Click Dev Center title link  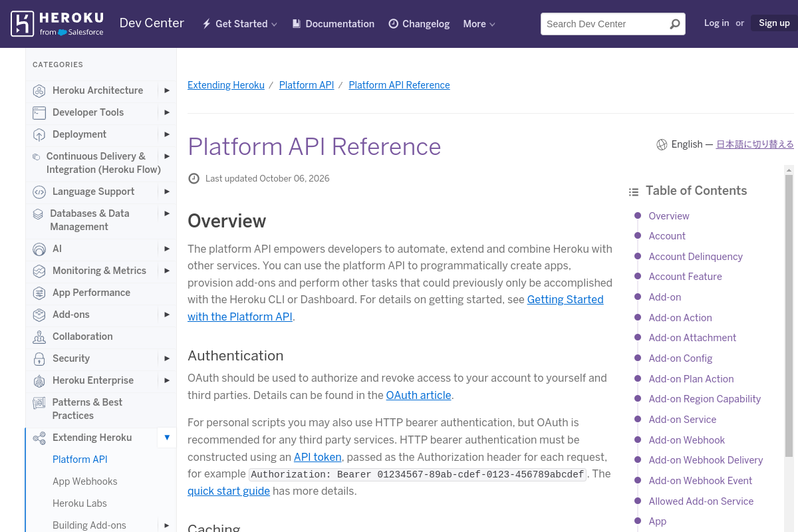click(152, 23)
